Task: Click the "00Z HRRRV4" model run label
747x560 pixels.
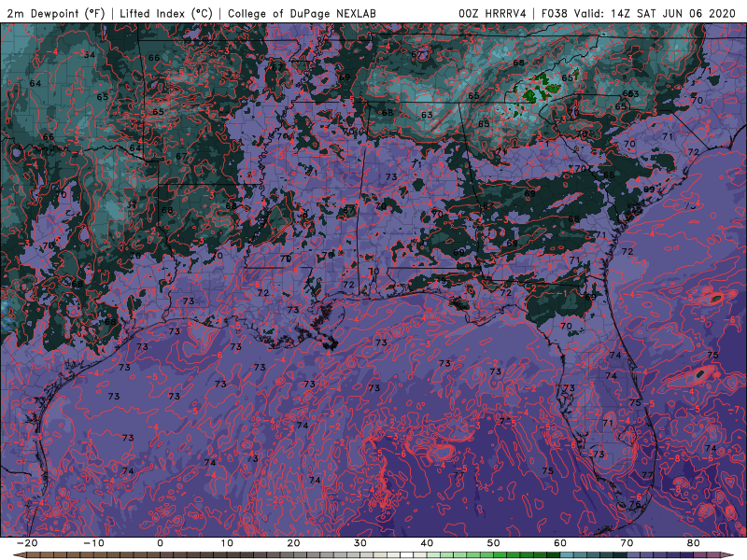Action: pos(492,13)
